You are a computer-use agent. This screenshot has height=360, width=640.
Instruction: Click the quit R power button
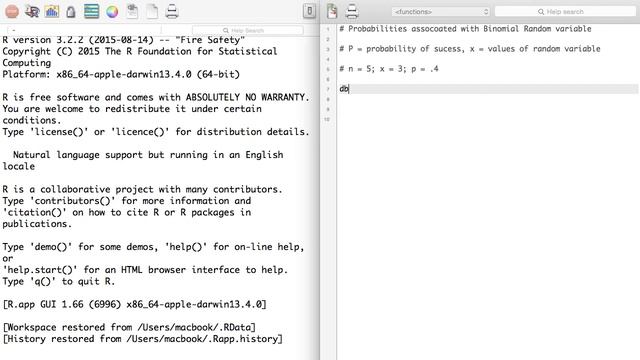tap(309, 11)
